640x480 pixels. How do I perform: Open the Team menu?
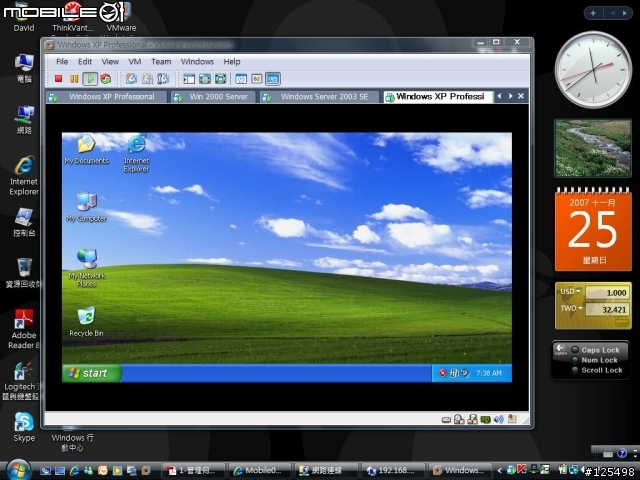(161, 62)
